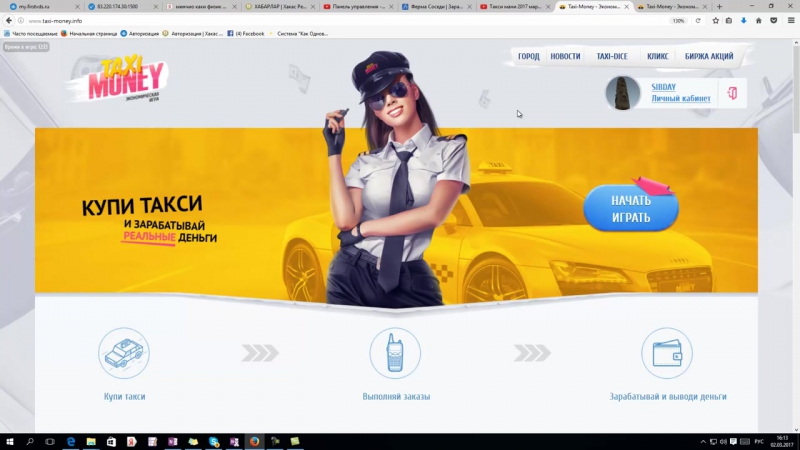
Task: Open the Firefox hamburger menu
Action: pyautogui.click(x=791, y=21)
